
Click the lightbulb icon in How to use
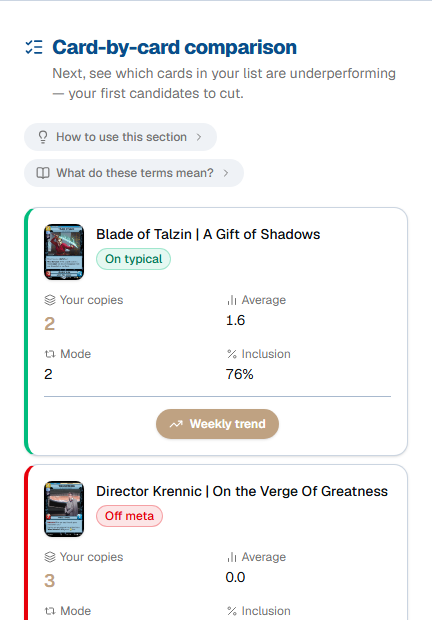tap(43, 137)
